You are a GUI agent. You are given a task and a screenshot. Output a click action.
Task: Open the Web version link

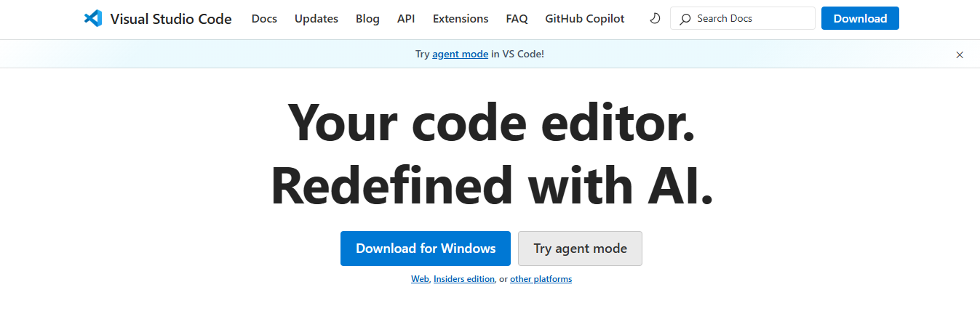[420, 279]
